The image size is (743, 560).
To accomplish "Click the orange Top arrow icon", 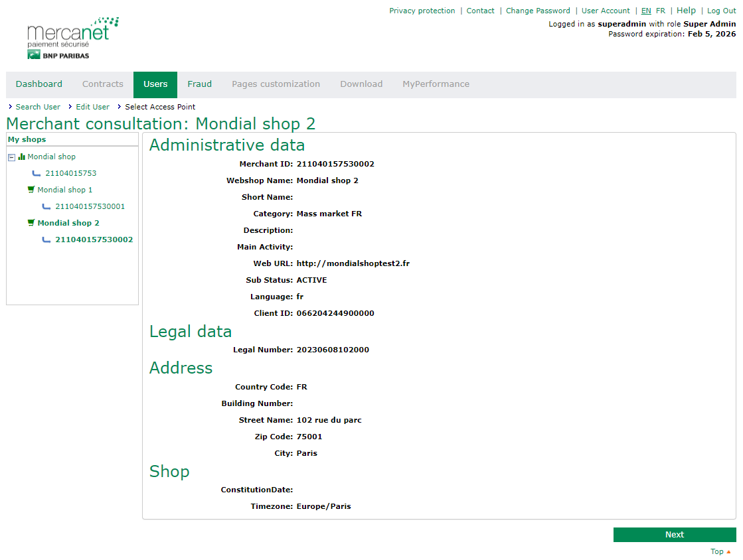I will pos(728,551).
